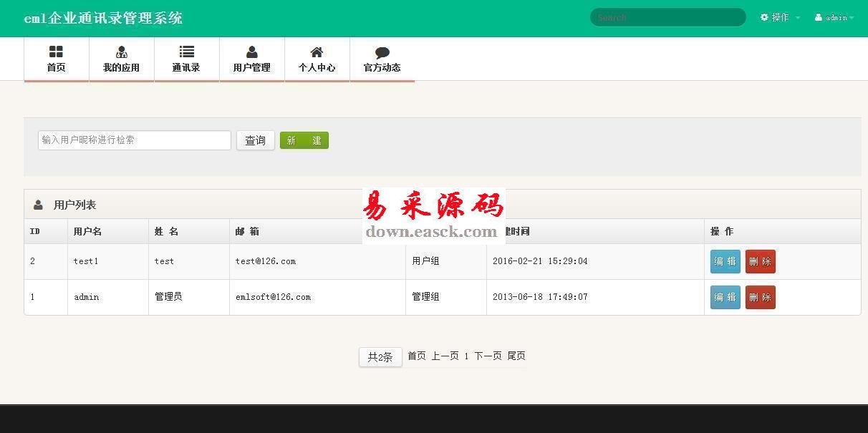Click the top Search input box
Image resolution: width=868 pixels, height=433 pixels.
667,17
